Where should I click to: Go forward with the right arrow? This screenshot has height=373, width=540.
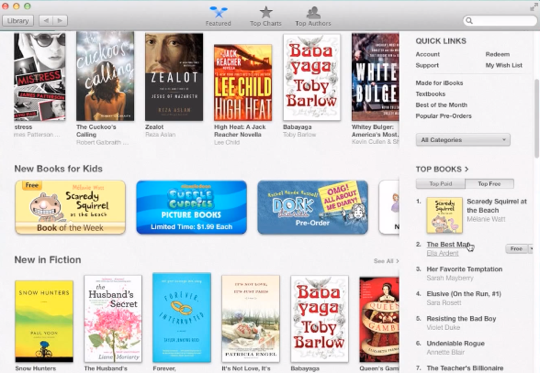(60, 21)
